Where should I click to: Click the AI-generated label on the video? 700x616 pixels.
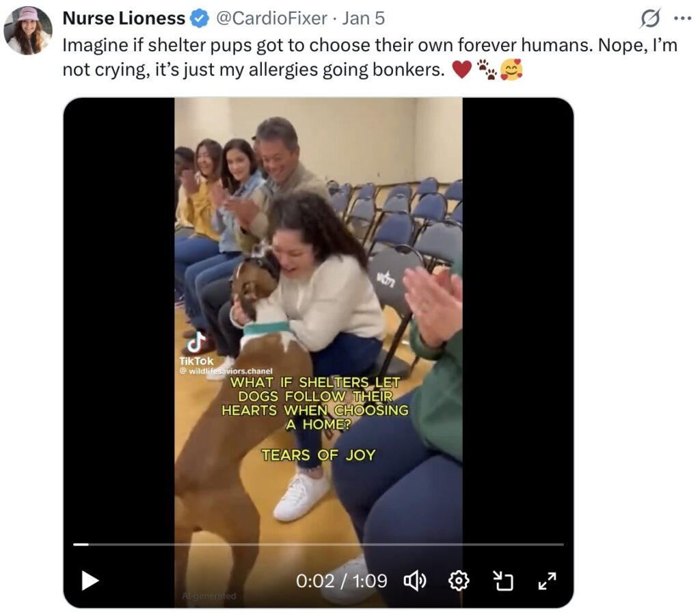(209, 596)
